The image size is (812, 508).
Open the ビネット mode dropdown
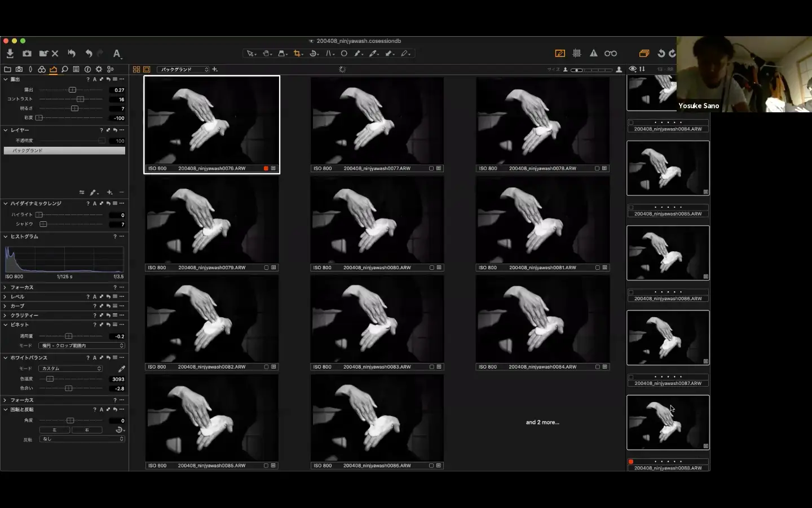pos(82,345)
